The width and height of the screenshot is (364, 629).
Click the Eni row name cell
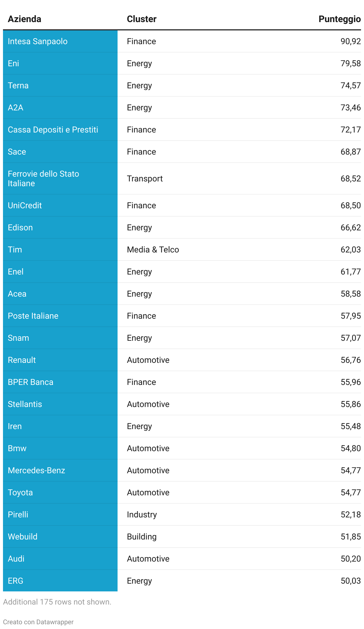(x=13, y=64)
